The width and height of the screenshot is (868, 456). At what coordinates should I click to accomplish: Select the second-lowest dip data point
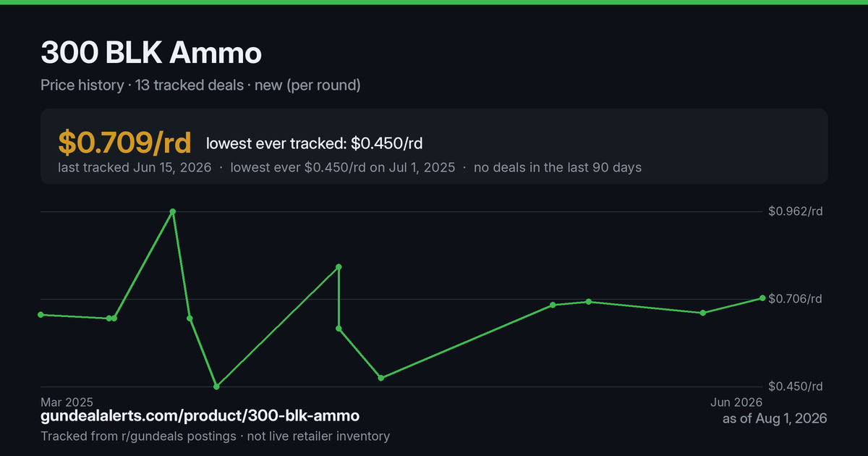381,378
